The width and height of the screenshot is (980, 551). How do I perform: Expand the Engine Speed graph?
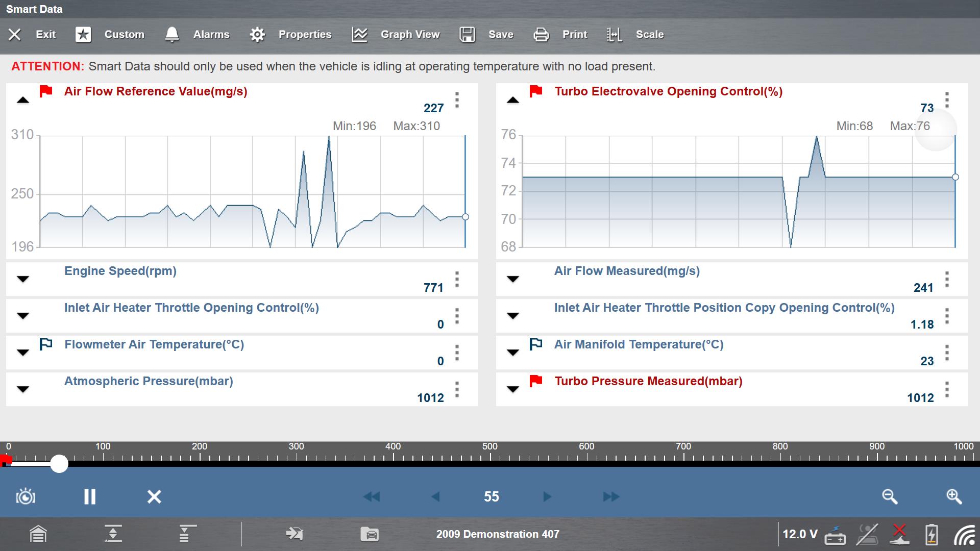coord(23,279)
